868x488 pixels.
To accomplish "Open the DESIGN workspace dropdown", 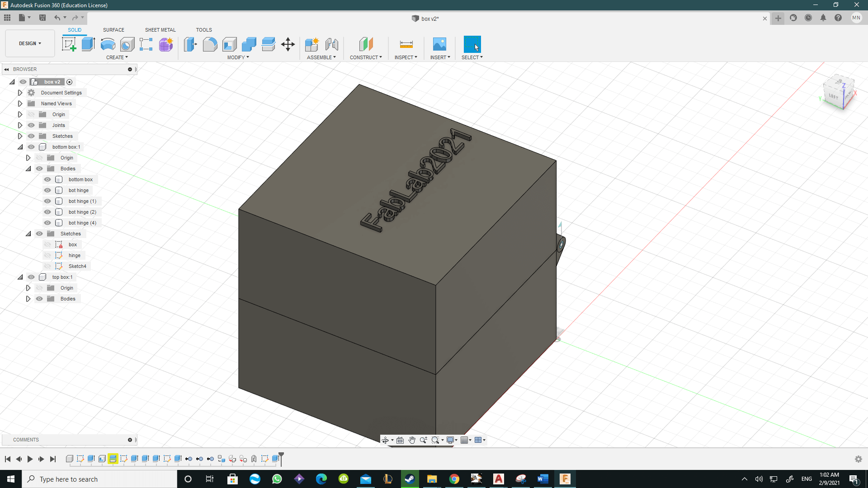I will point(30,43).
